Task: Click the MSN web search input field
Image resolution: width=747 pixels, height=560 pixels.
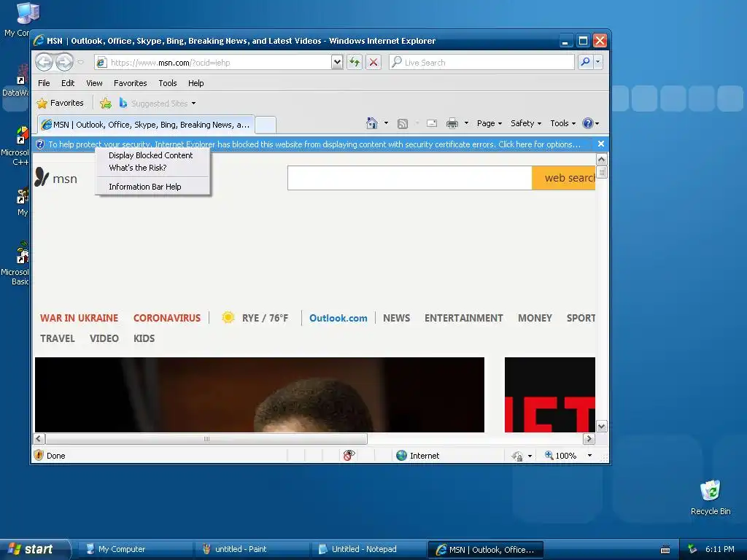Action: (410, 178)
